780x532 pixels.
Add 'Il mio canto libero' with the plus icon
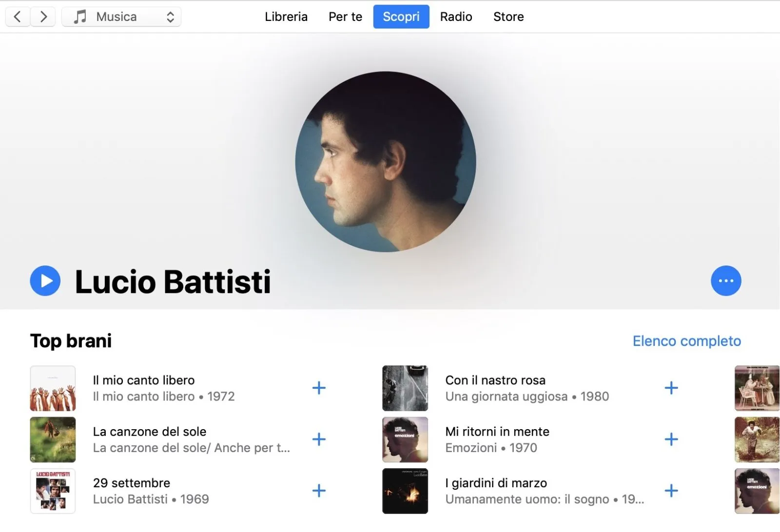coord(319,388)
